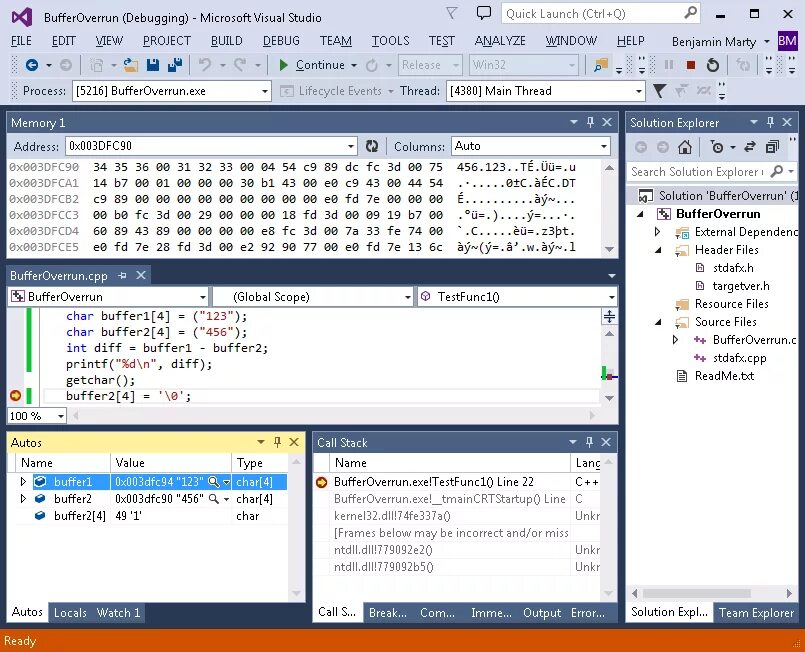Close the BufferOverrun.cpp tab

pyautogui.click(x=141, y=276)
